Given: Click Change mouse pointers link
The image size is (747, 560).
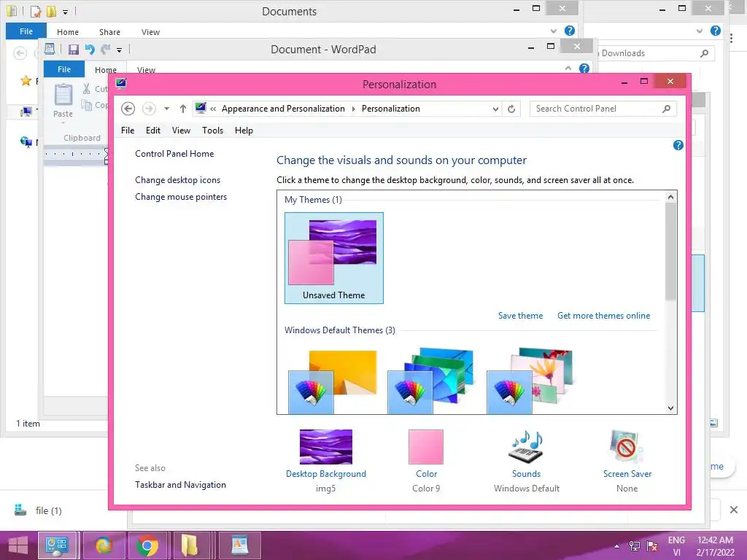Looking at the screenshot, I should (181, 197).
